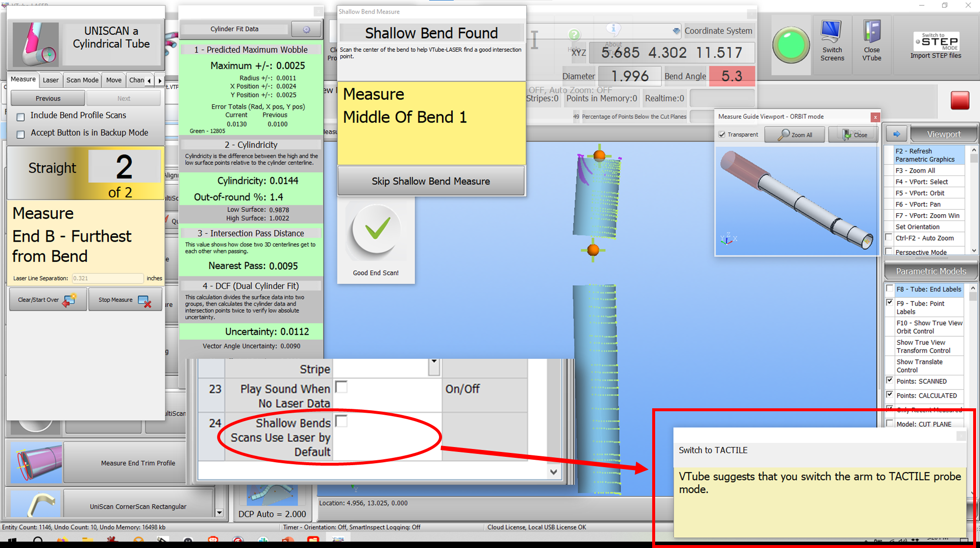Image resolution: width=980 pixels, height=548 pixels.
Task: Check Play Sound When No Laser Data
Action: (x=342, y=387)
